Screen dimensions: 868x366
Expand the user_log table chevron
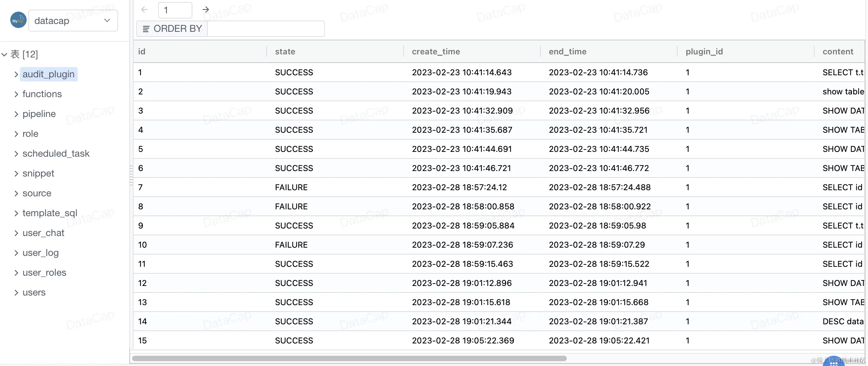click(16, 253)
